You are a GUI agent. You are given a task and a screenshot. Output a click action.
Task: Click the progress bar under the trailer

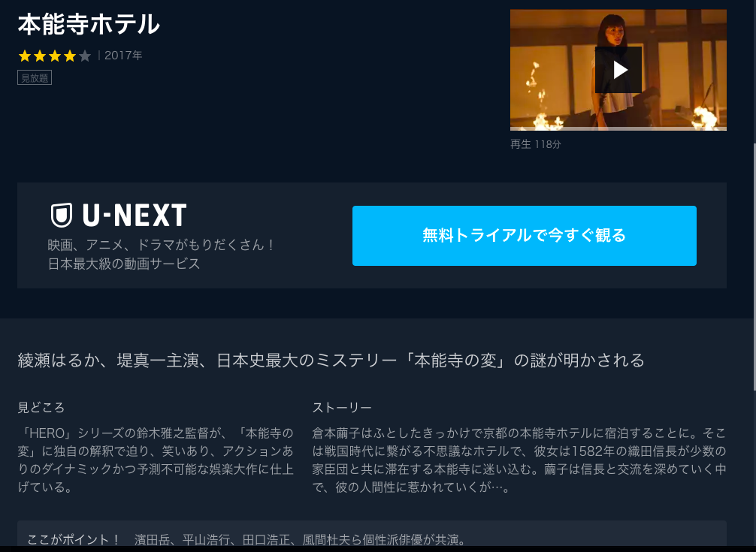618,128
